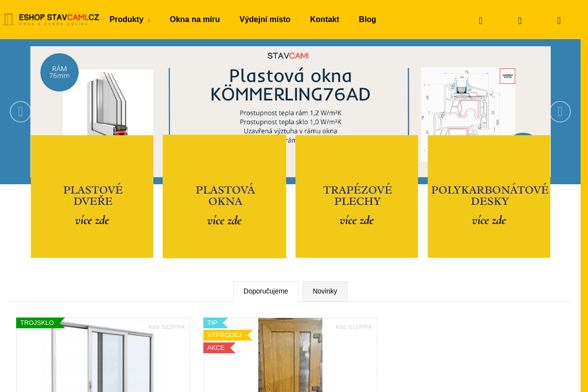Screen dimensions: 588x392
Task: Toggle the VÝPRODEJ flag badge
Action: (225, 335)
